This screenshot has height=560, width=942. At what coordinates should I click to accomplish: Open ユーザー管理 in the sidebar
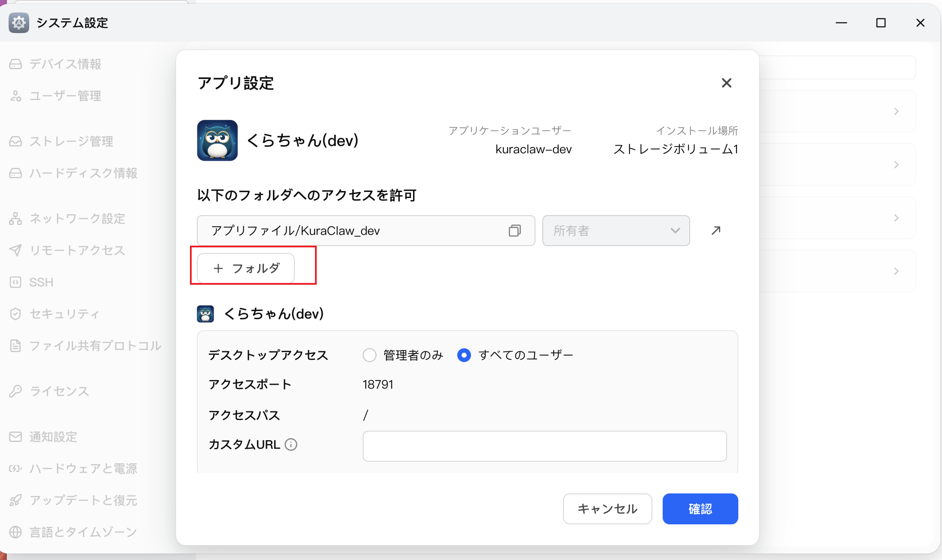55,96
